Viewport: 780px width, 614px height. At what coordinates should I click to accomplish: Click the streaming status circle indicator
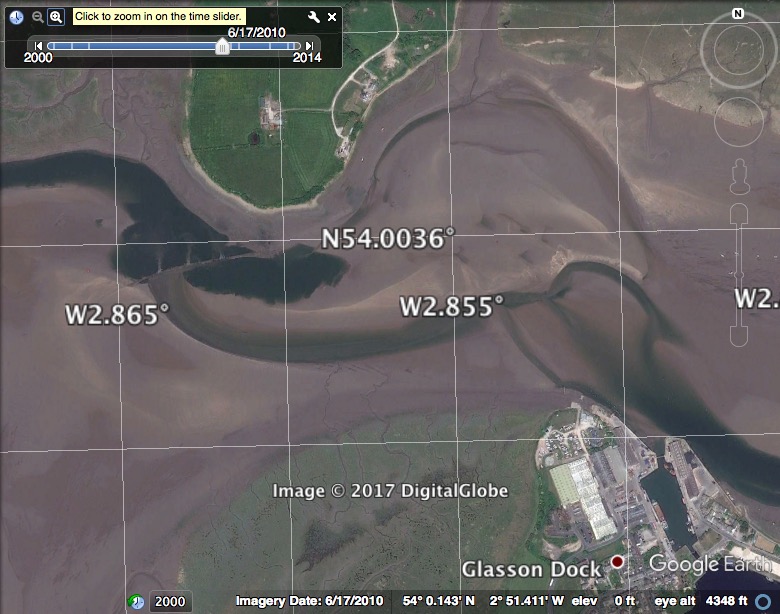[x=763, y=602]
